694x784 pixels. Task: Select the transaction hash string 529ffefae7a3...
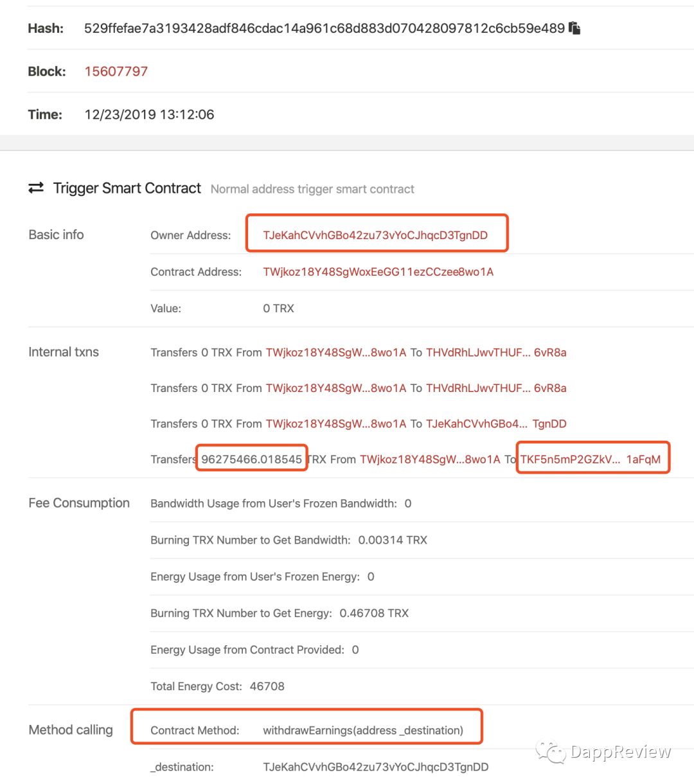325,28
